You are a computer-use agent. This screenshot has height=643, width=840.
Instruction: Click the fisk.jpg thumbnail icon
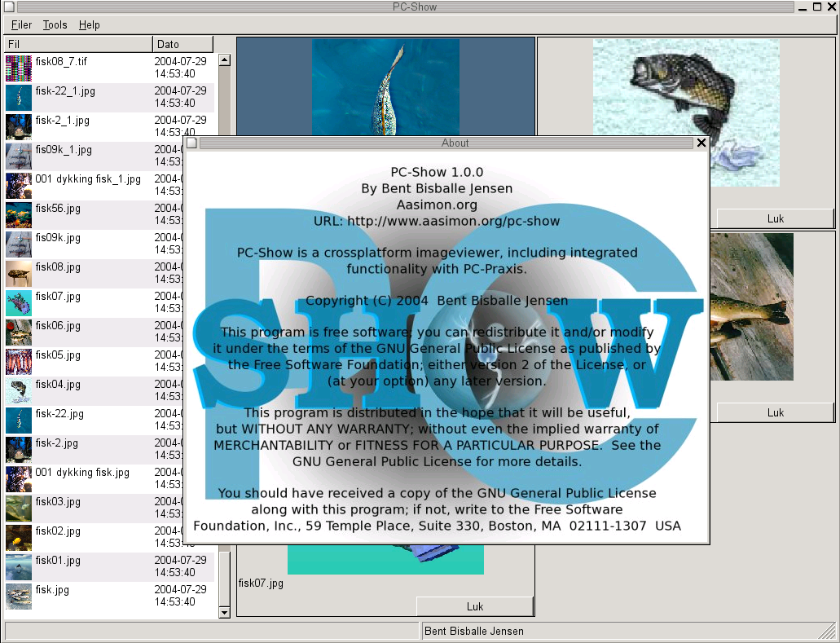19,597
